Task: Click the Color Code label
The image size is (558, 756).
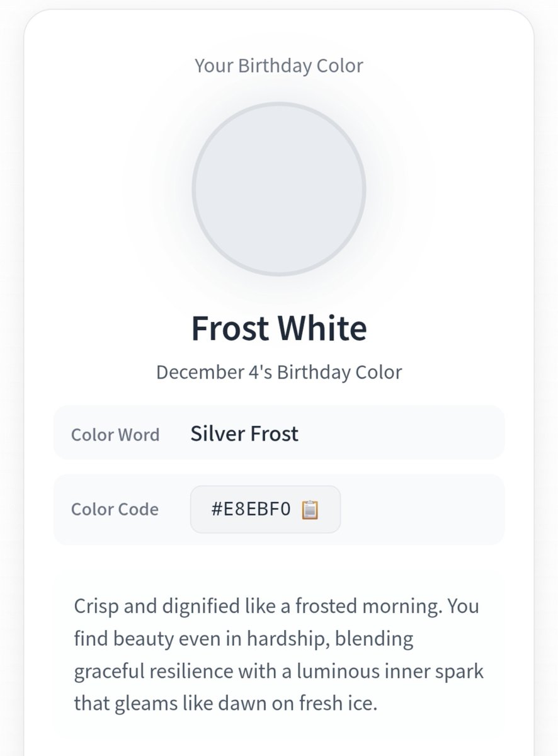Action: [115, 509]
